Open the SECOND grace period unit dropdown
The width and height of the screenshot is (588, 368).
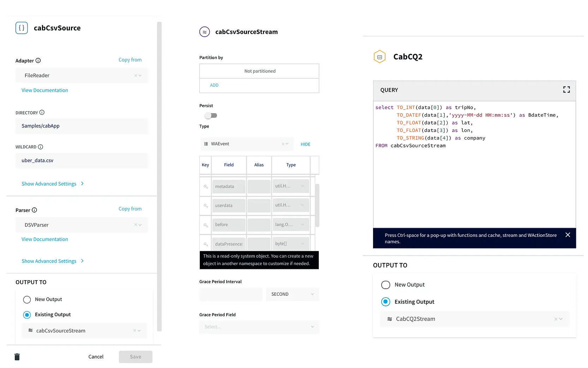[292, 294]
